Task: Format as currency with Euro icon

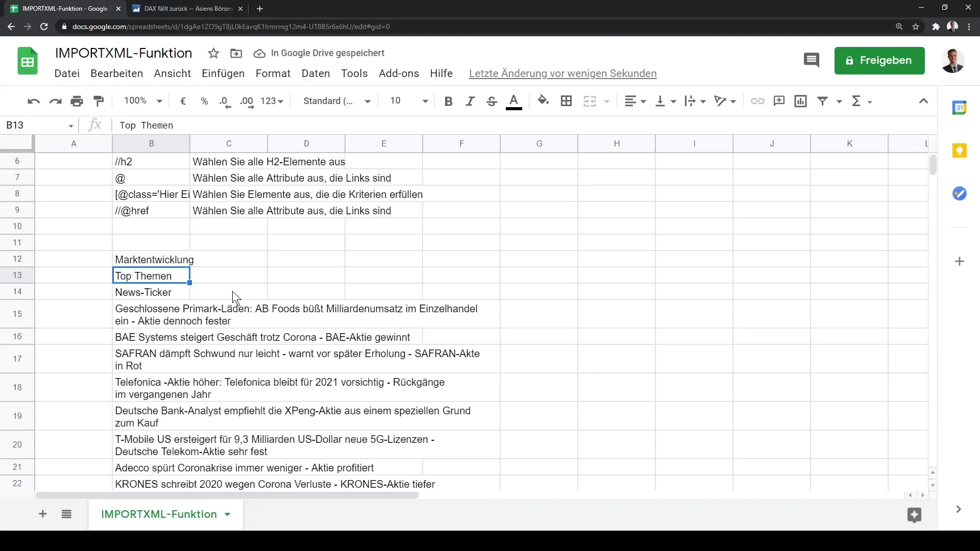Action: tap(183, 101)
